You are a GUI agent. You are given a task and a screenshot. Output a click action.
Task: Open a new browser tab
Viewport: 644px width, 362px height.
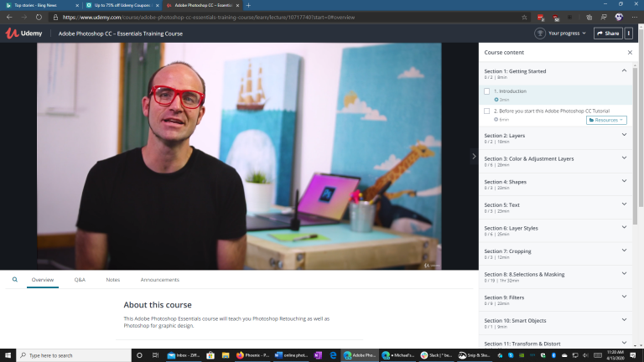pyautogui.click(x=248, y=5)
